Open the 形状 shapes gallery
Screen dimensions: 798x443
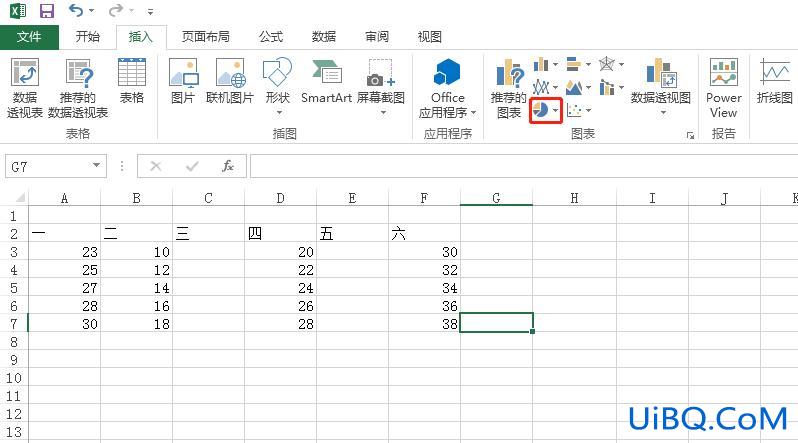coord(277,87)
